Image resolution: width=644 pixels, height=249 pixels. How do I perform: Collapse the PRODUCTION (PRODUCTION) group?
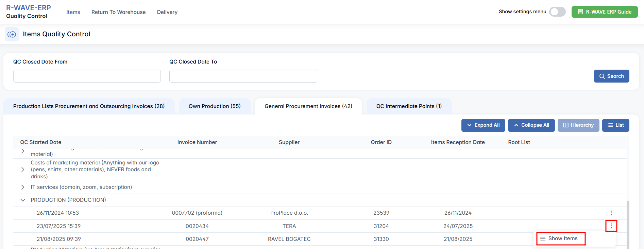(x=23, y=200)
